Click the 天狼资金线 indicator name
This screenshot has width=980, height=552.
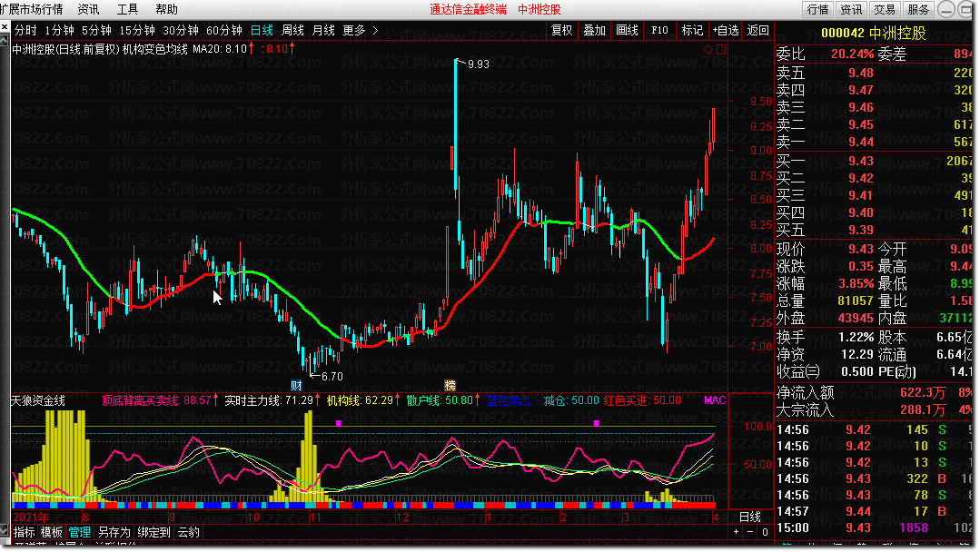(39, 400)
